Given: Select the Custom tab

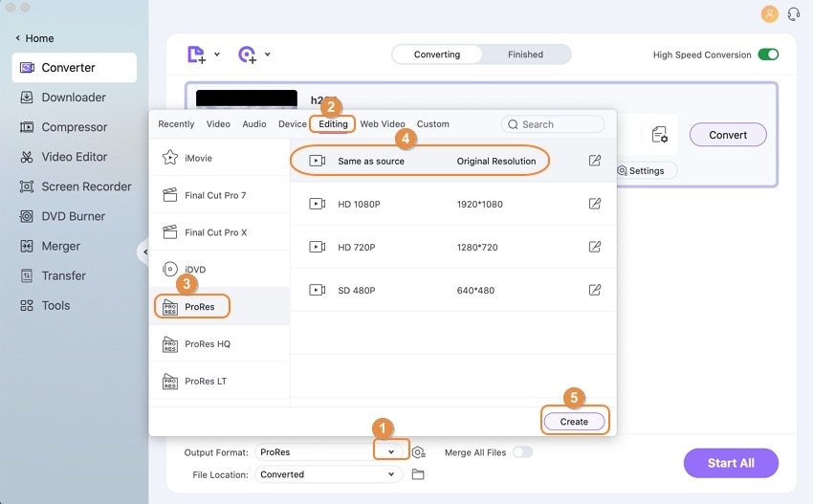Looking at the screenshot, I should coord(433,124).
